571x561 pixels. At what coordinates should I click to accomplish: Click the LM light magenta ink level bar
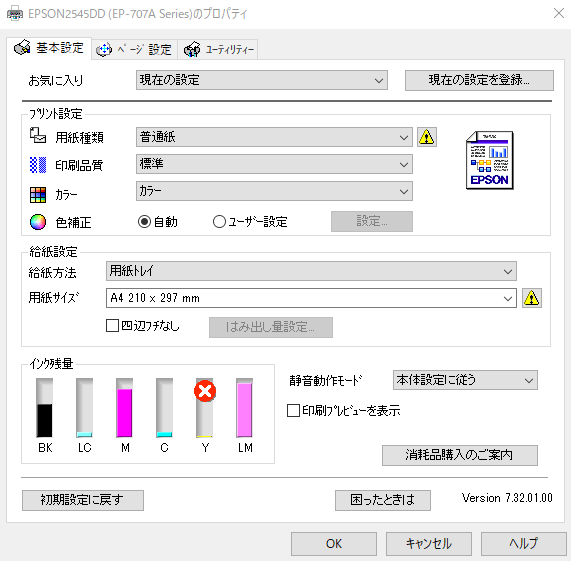244,408
